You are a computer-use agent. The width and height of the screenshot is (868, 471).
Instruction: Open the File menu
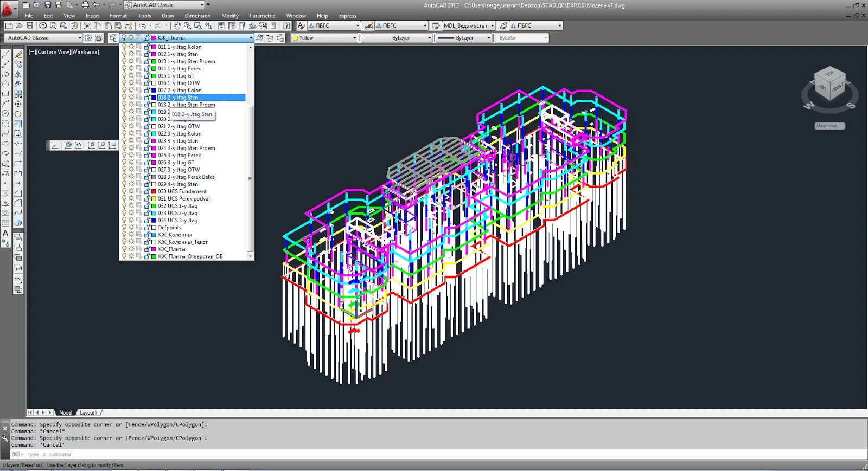pos(29,16)
